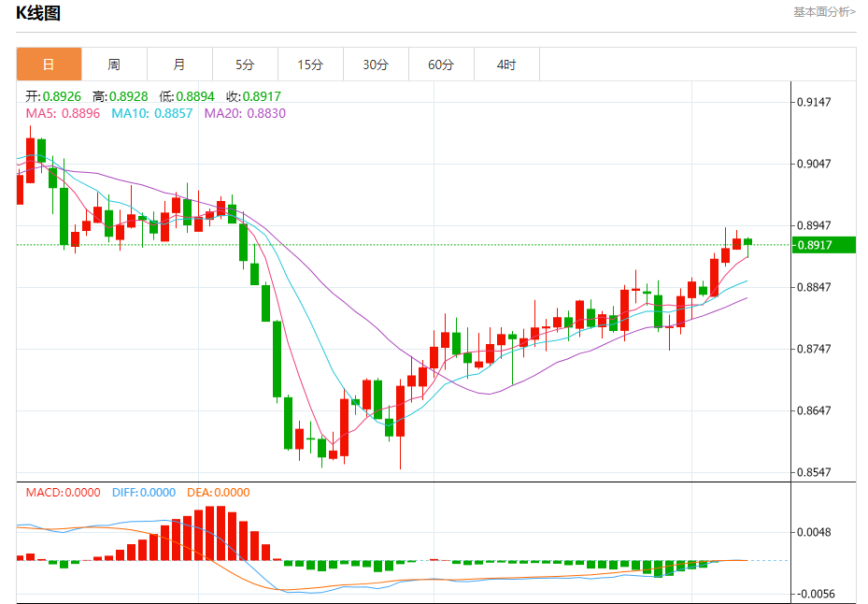
Task: Open the 基本面分析> link
Action: click(x=824, y=11)
